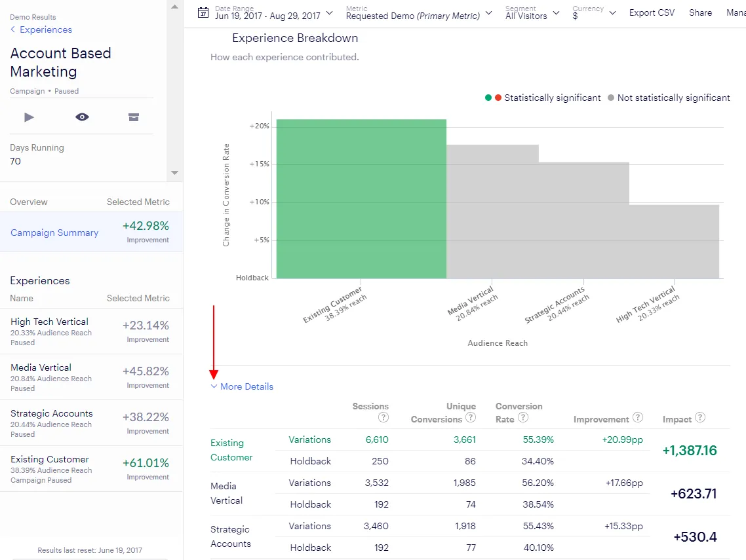746x560 pixels.
Task: Click Existing Customer table row label
Action: pyautogui.click(x=231, y=450)
